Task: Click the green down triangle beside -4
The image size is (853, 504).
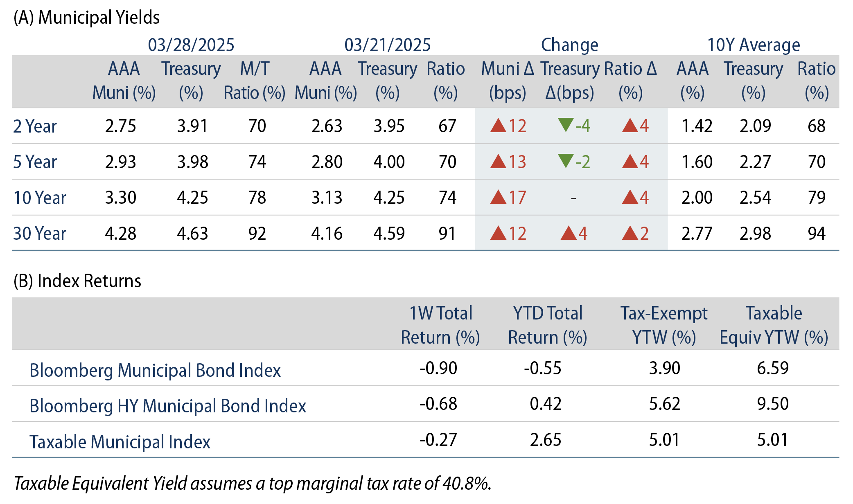Action: click(x=566, y=124)
